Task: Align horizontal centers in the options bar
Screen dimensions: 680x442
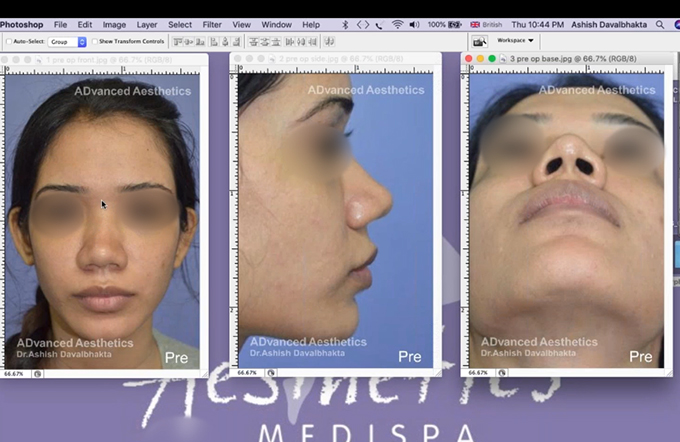Action: coord(225,42)
